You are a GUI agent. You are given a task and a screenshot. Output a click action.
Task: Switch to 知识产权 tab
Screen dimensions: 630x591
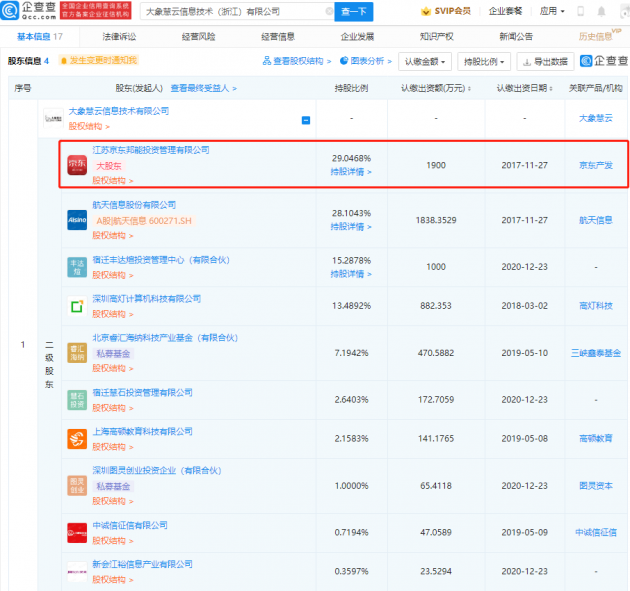pos(437,37)
